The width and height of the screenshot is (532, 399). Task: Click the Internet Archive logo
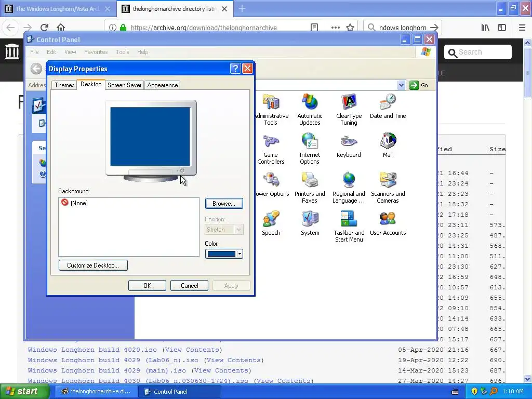pos(12,51)
